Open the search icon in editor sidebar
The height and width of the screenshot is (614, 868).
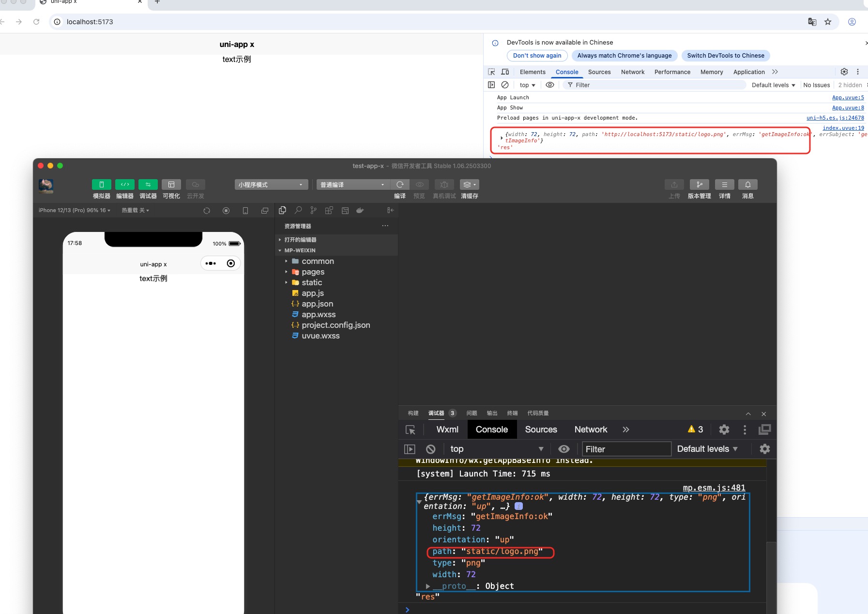(298, 210)
